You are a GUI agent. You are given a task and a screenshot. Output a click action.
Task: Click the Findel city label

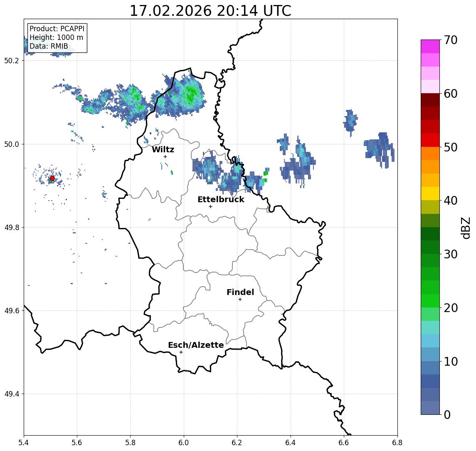coord(240,292)
